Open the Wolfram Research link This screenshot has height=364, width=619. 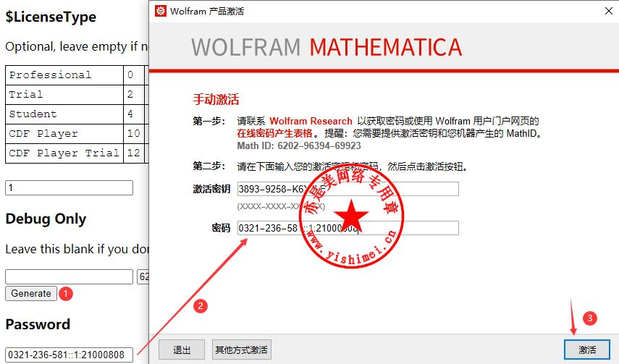click(311, 121)
